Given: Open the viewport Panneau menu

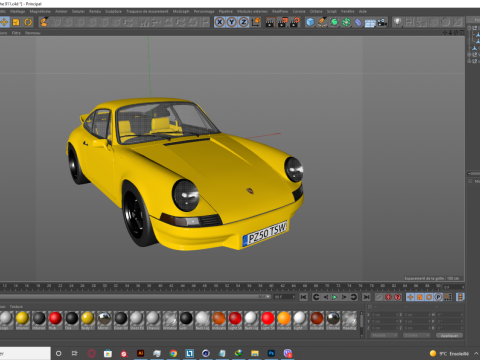Looking at the screenshot, I should 33,33.
